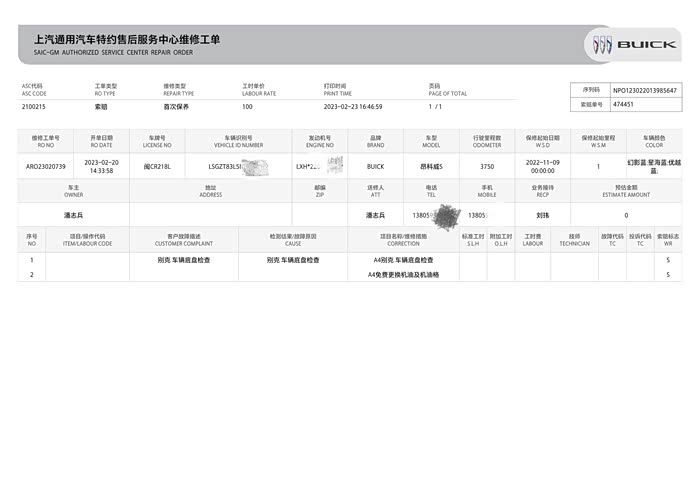This screenshot has height=494, width=700.
Task: Select warranty start date 2022-11-09 00:00:00
Action: point(543,166)
